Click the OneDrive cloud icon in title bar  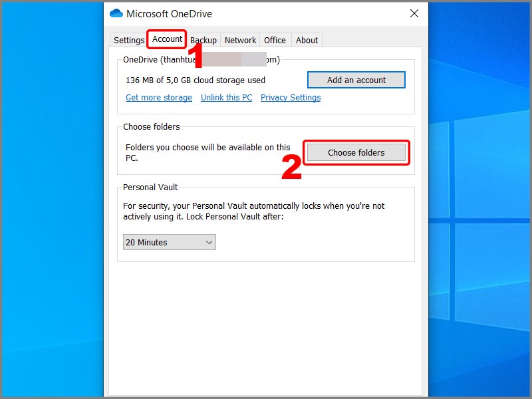(x=116, y=13)
